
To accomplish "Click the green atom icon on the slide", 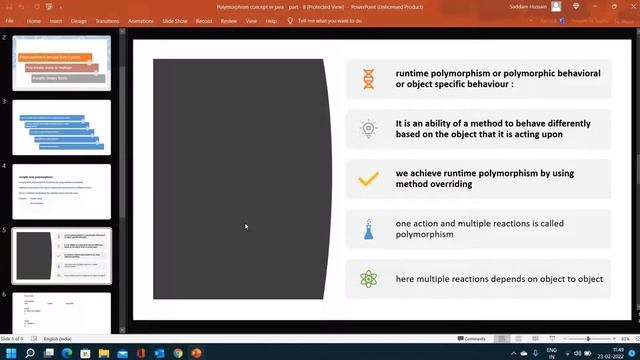I will [x=368, y=279].
